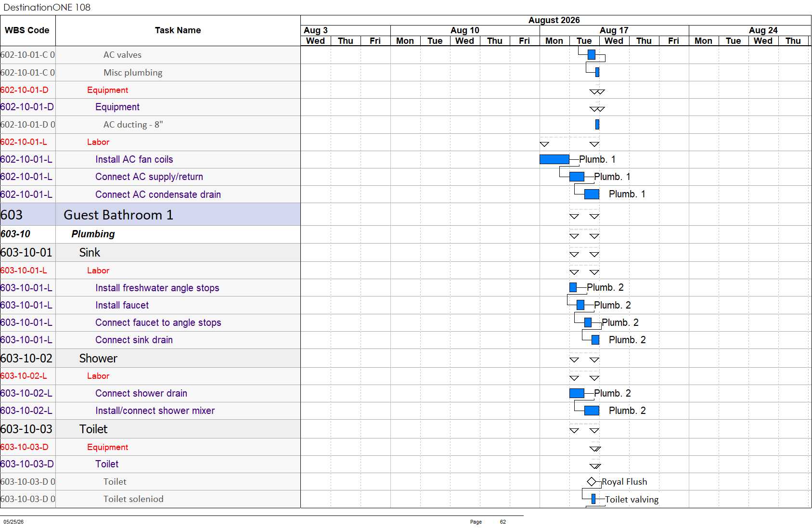The image size is (812, 528).
Task: Select the Install/connect shower mixer bar
Action: (592, 411)
